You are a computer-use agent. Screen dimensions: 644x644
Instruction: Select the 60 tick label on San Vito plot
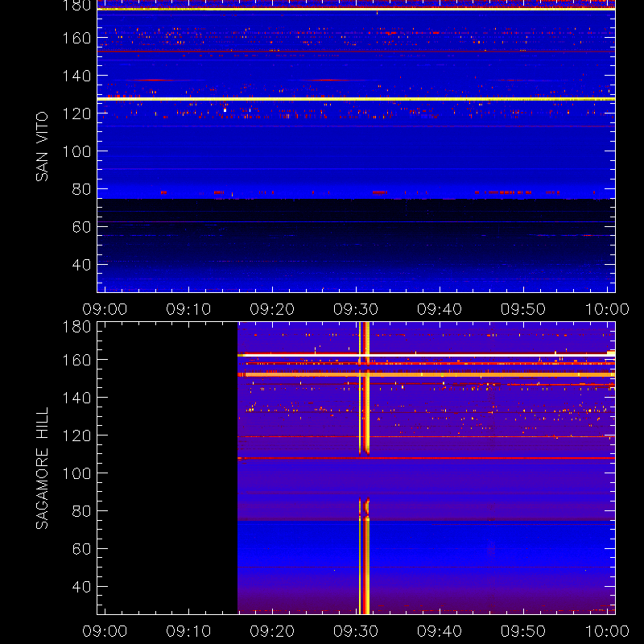coord(81,227)
